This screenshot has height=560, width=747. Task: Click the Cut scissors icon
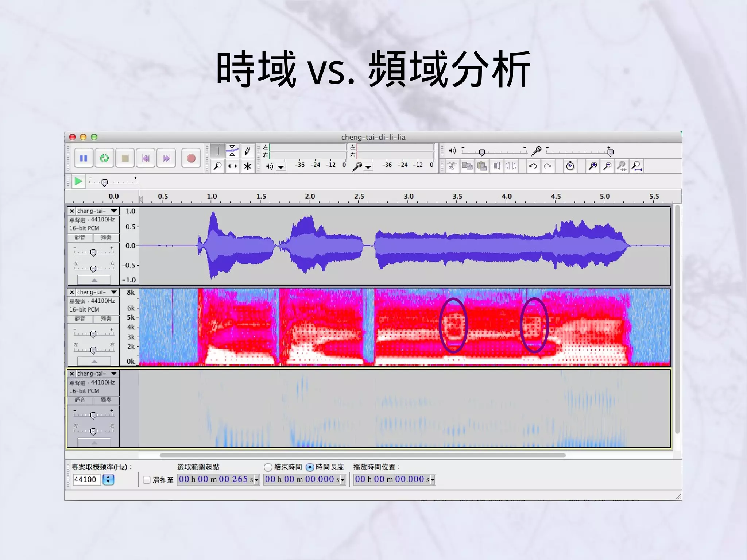click(452, 166)
